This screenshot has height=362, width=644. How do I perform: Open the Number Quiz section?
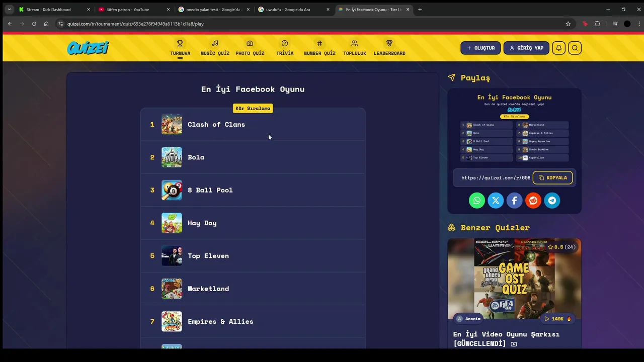click(x=319, y=48)
